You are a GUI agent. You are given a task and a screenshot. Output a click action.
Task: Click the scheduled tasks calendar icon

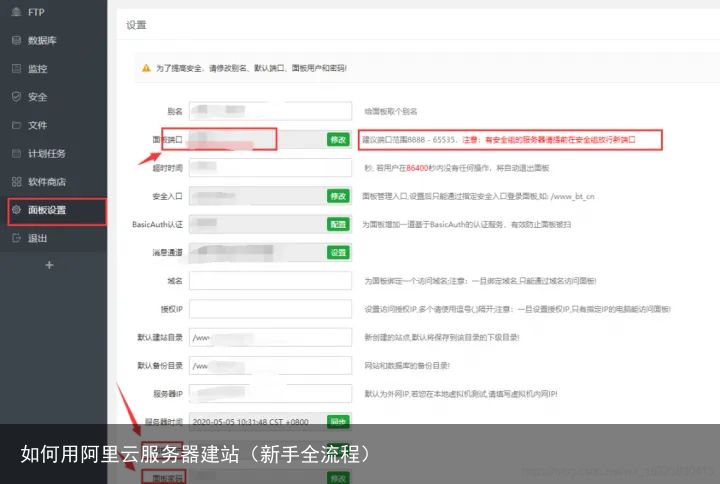[17, 153]
